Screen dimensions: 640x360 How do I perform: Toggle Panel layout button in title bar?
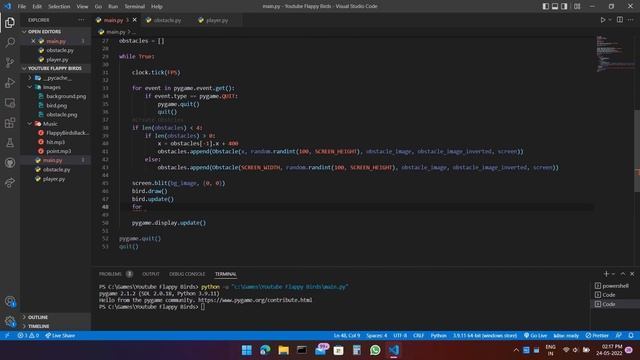[555, 6]
